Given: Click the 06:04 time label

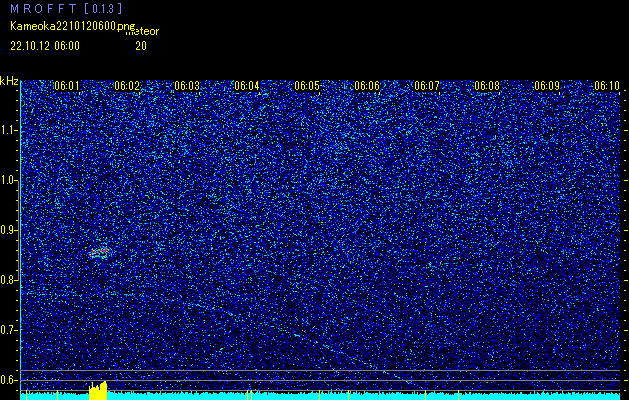Looking at the screenshot, I should coord(247,85).
